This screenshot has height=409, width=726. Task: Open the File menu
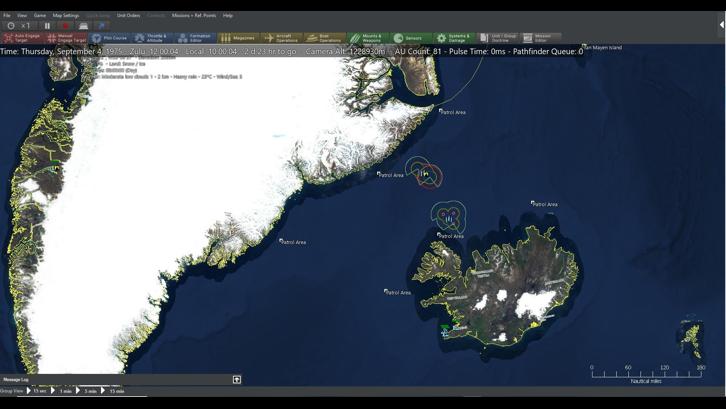pos(7,15)
